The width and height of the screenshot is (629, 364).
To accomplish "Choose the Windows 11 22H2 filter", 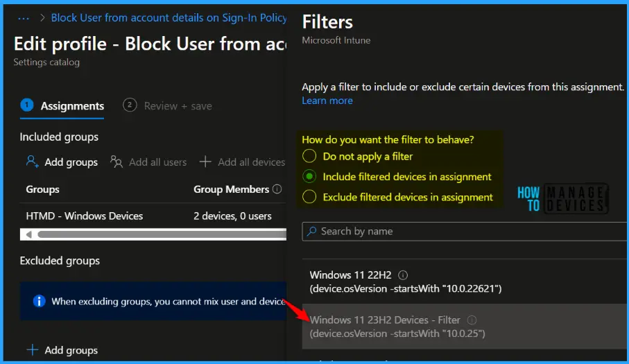I will pyautogui.click(x=465, y=281).
